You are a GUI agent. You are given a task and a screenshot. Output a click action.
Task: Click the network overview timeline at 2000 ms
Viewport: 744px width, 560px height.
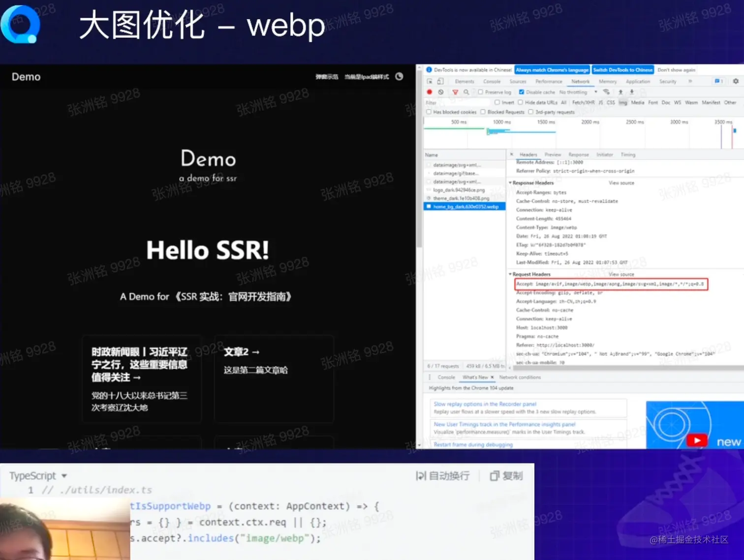(590, 122)
